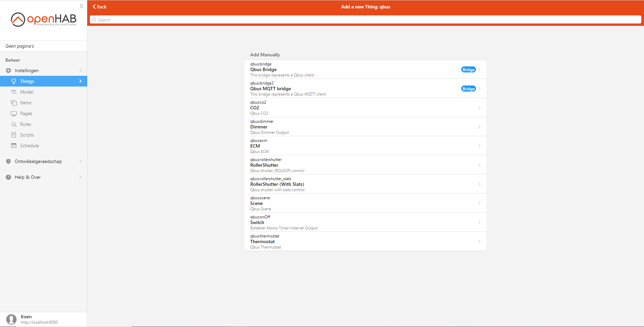Image resolution: width=644 pixels, height=327 pixels.
Task: Click the 'Bistabiel-Mono-Timer-Interval Output' description
Action: [284, 228]
